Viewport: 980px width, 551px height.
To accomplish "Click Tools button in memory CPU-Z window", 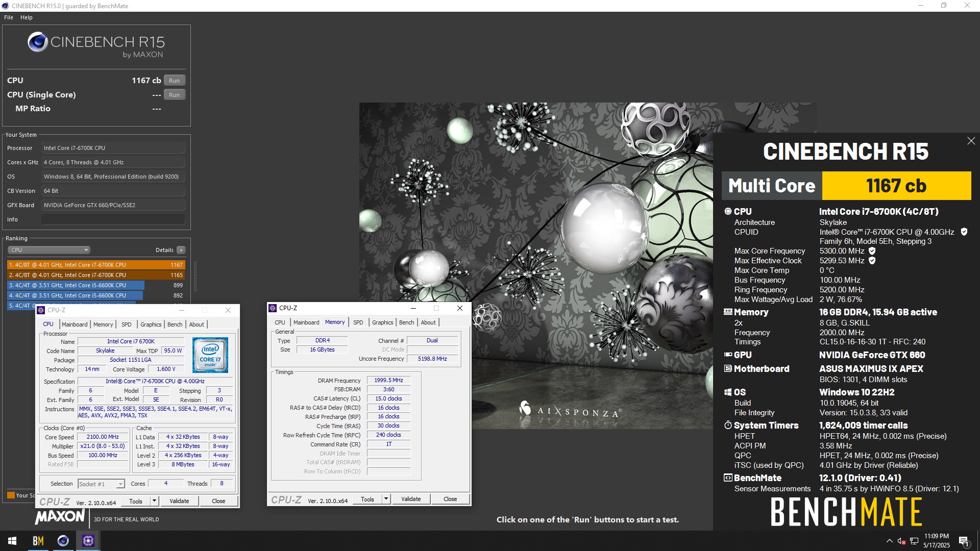I will tap(367, 499).
